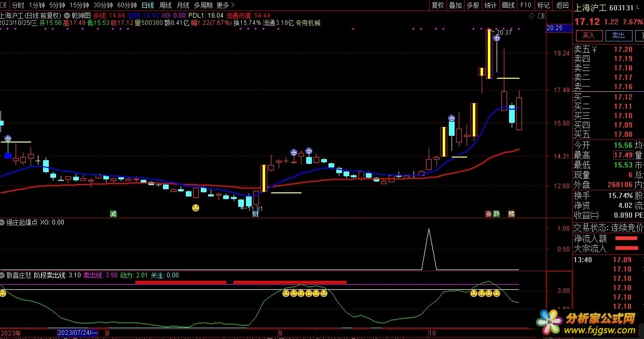Click the 榜 marker below chart

click(x=511, y=214)
